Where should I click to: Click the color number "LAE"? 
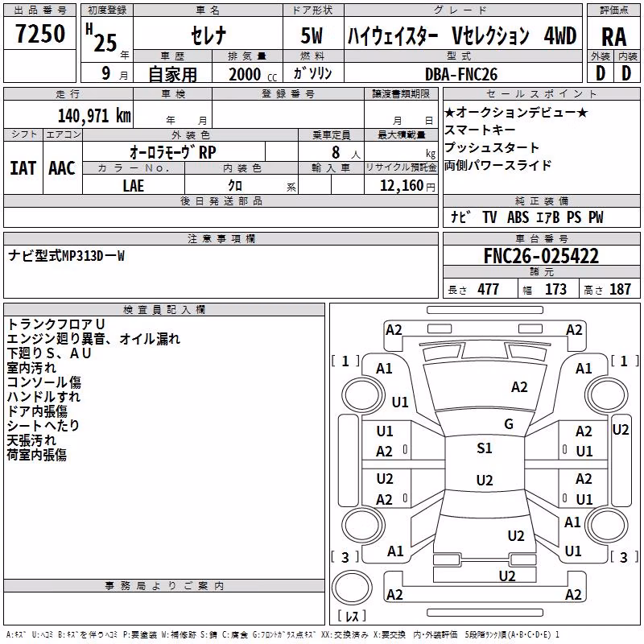click(133, 186)
